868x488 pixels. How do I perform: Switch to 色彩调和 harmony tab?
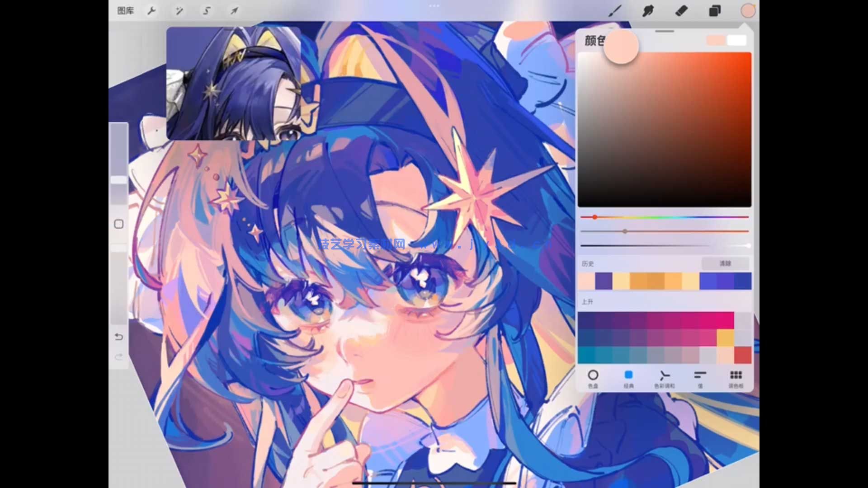click(664, 379)
